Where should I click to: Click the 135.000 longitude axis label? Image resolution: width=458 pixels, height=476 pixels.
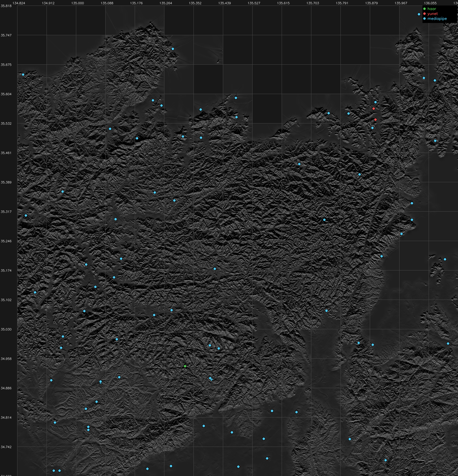[77, 3]
